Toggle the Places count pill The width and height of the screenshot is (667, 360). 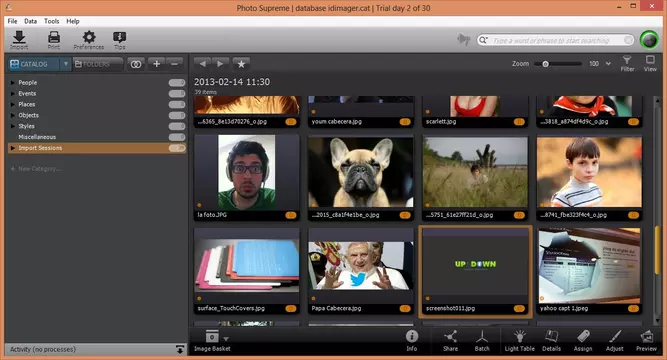click(x=177, y=104)
